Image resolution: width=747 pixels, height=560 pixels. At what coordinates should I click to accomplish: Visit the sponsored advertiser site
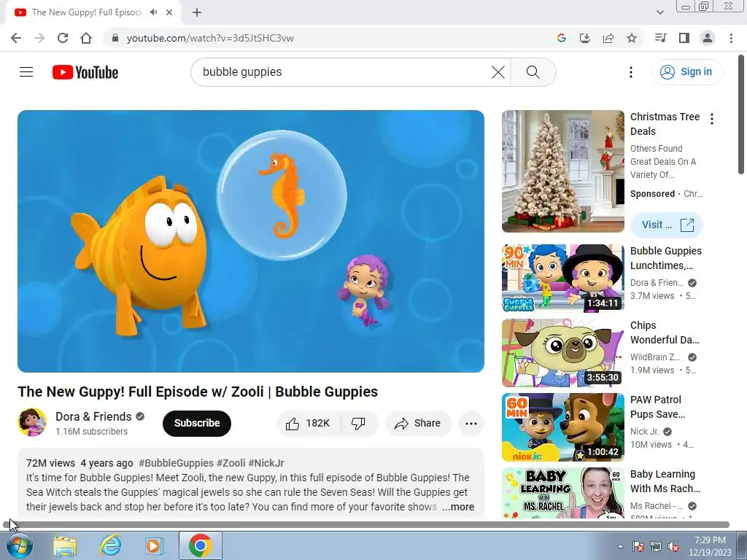(667, 225)
